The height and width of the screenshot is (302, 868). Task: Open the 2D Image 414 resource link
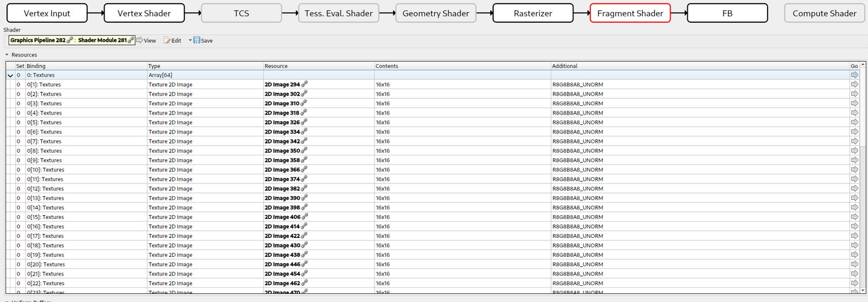tap(282, 226)
